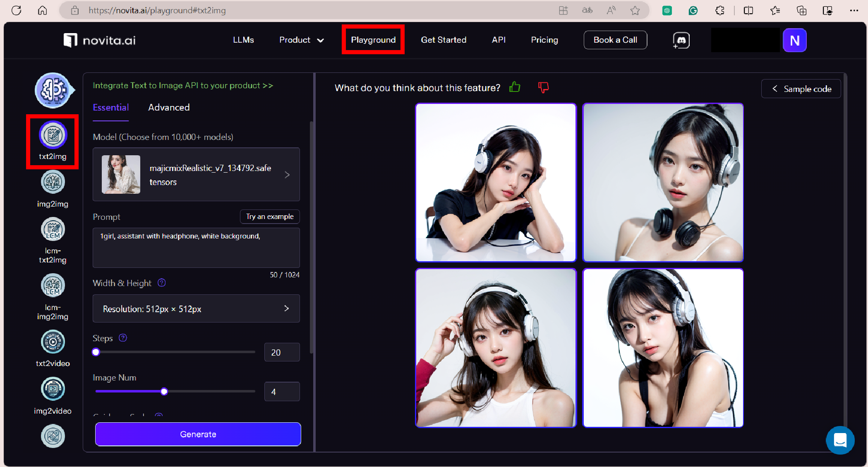
Task: Open the chat support bubble
Action: (x=840, y=440)
